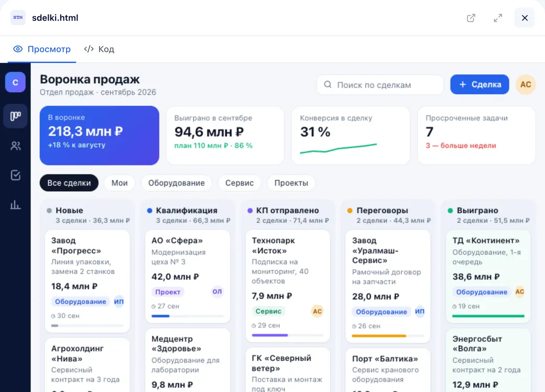Open the contacts people sidebar icon
Viewport: 545px width, 392px height.
click(x=15, y=146)
